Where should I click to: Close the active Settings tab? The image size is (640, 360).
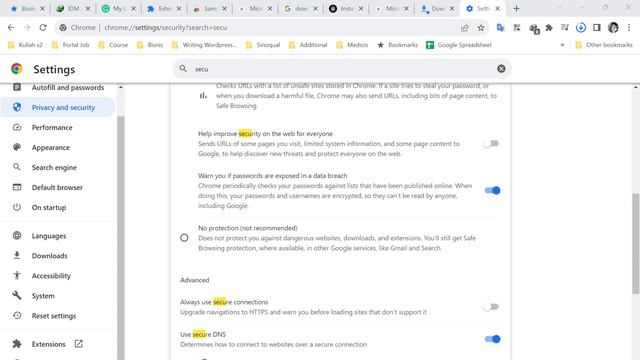[498, 8]
